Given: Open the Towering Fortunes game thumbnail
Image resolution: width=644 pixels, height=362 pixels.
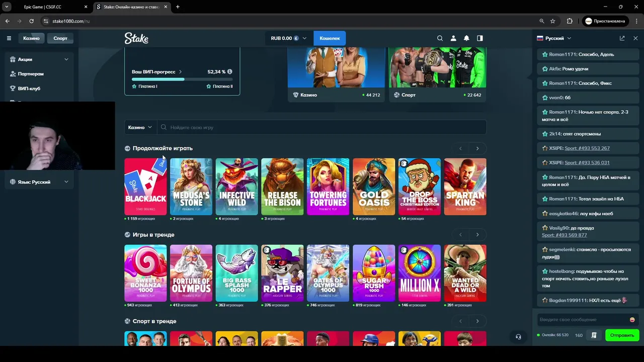Looking at the screenshot, I should (x=328, y=187).
